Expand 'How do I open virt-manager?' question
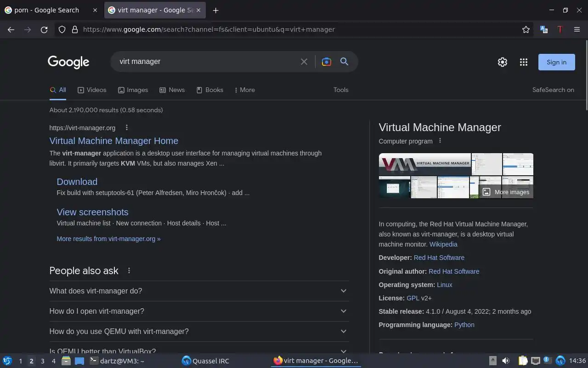Screen dimensions: 588x368 click(199, 311)
